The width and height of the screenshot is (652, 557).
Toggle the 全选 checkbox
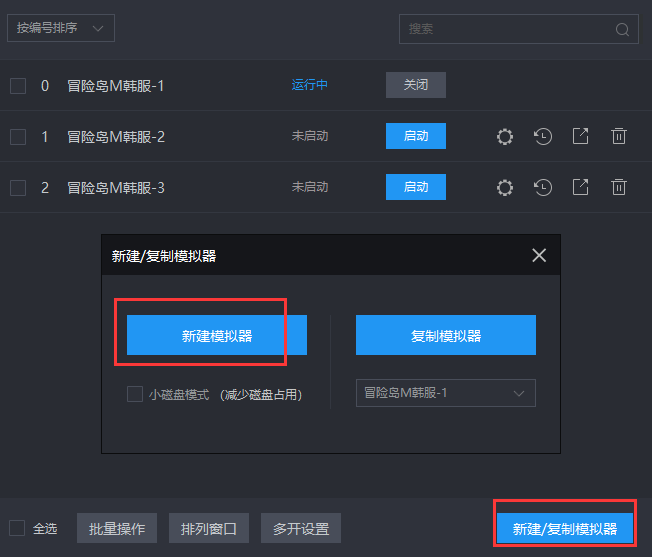pos(17,528)
